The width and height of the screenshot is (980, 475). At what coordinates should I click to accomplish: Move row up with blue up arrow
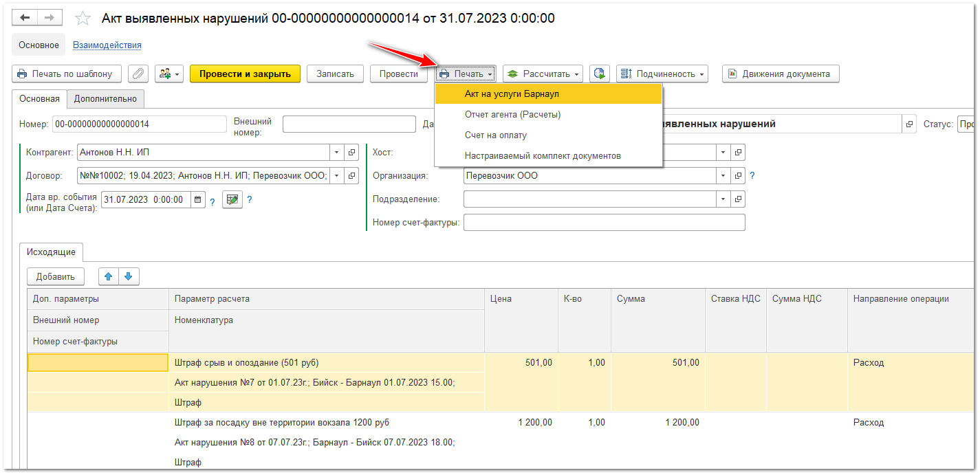tap(108, 276)
